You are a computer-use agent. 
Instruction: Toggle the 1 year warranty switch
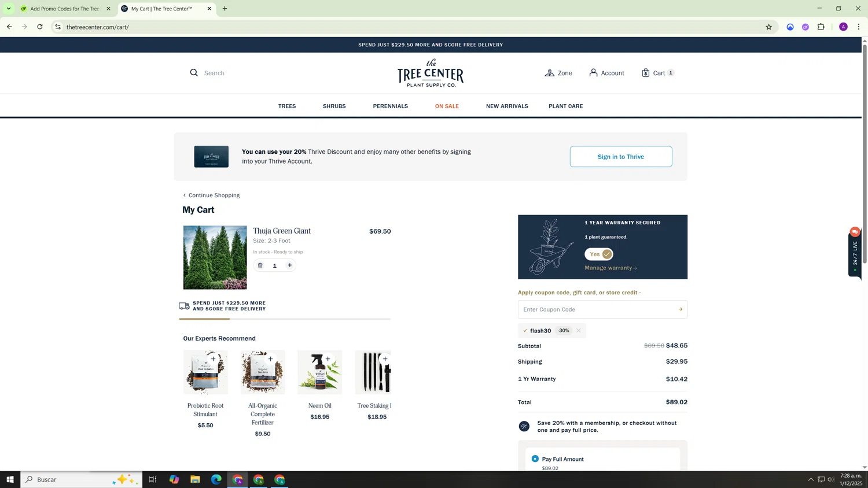tap(599, 254)
